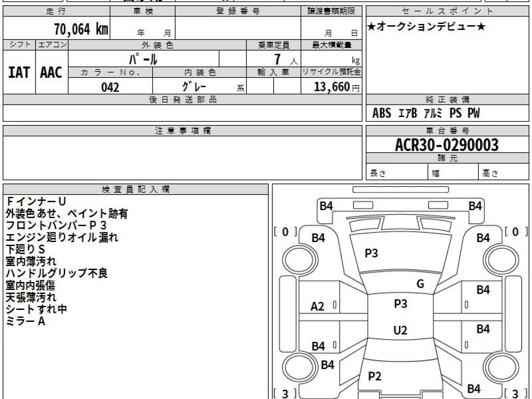Select the note ミラーＡ
This screenshot has height=399, width=532.
25,321
